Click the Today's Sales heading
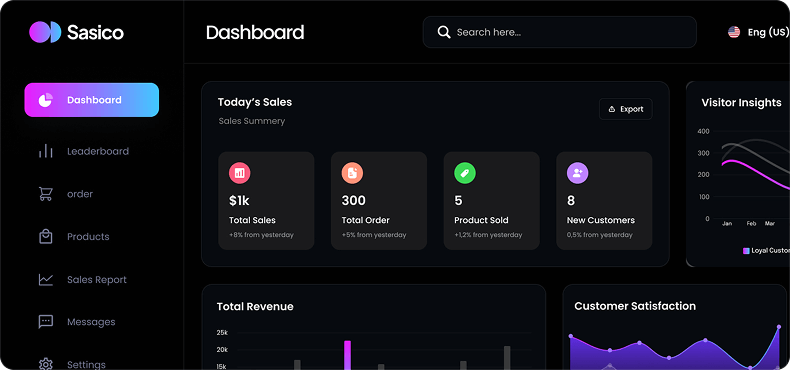Image resolution: width=790 pixels, height=370 pixels. tap(255, 102)
